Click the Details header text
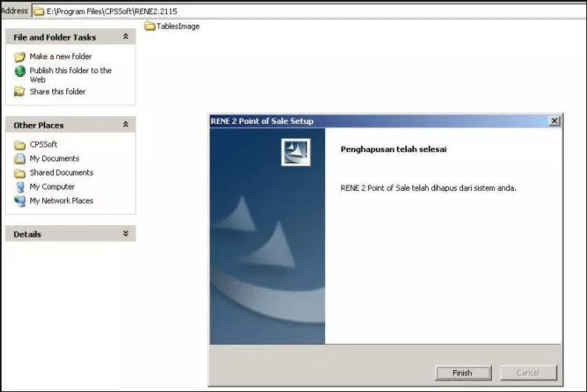587x392 pixels. click(x=27, y=234)
